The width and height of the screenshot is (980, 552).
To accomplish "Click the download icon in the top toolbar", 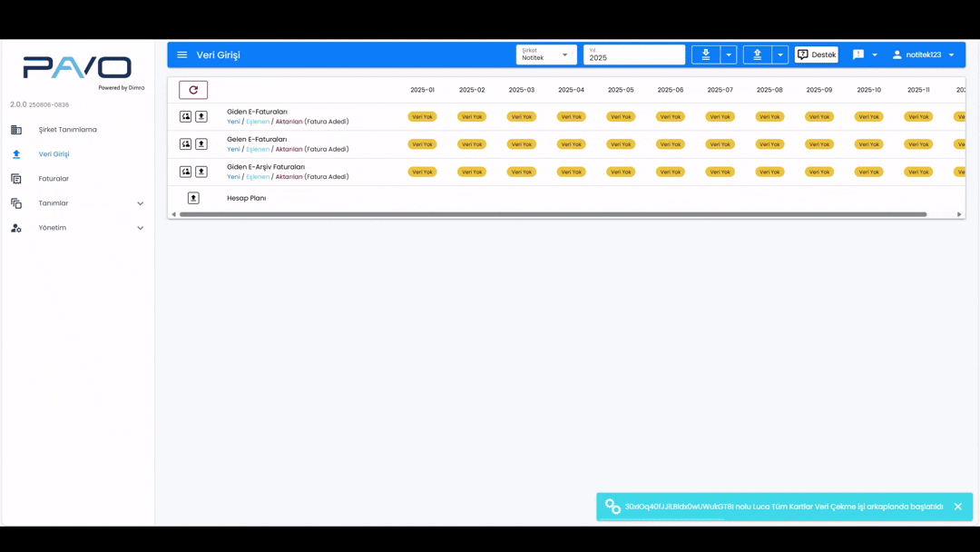I will (706, 54).
